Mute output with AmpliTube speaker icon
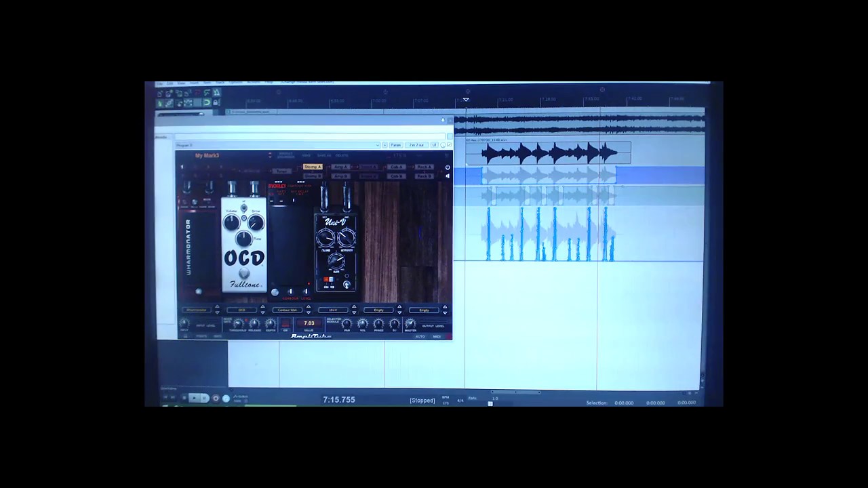Screen dimensions: 868x488 pyautogui.click(x=447, y=176)
